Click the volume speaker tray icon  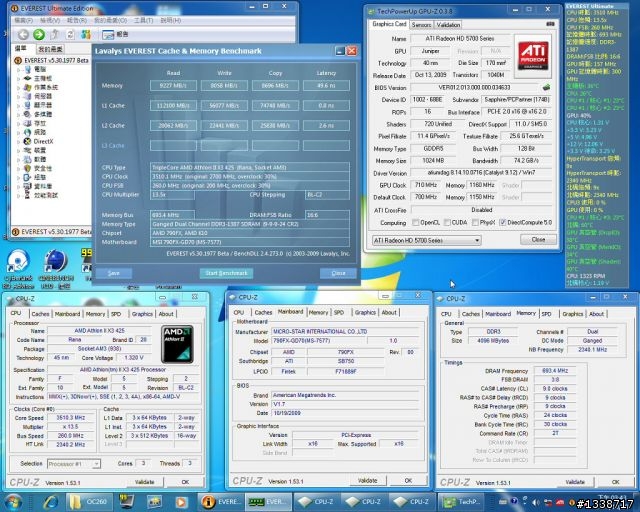(536, 502)
